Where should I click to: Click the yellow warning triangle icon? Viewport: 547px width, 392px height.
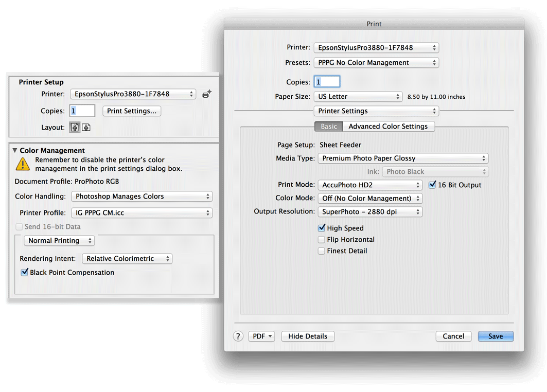(x=23, y=164)
